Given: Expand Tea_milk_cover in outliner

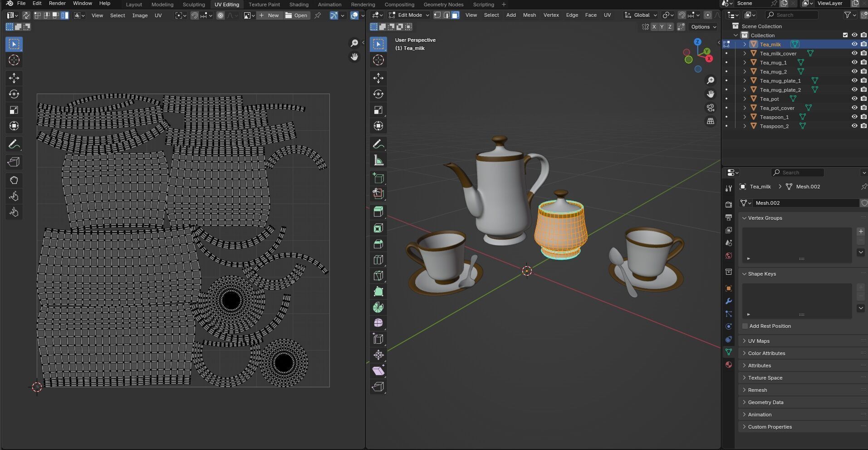Looking at the screenshot, I should coord(745,54).
